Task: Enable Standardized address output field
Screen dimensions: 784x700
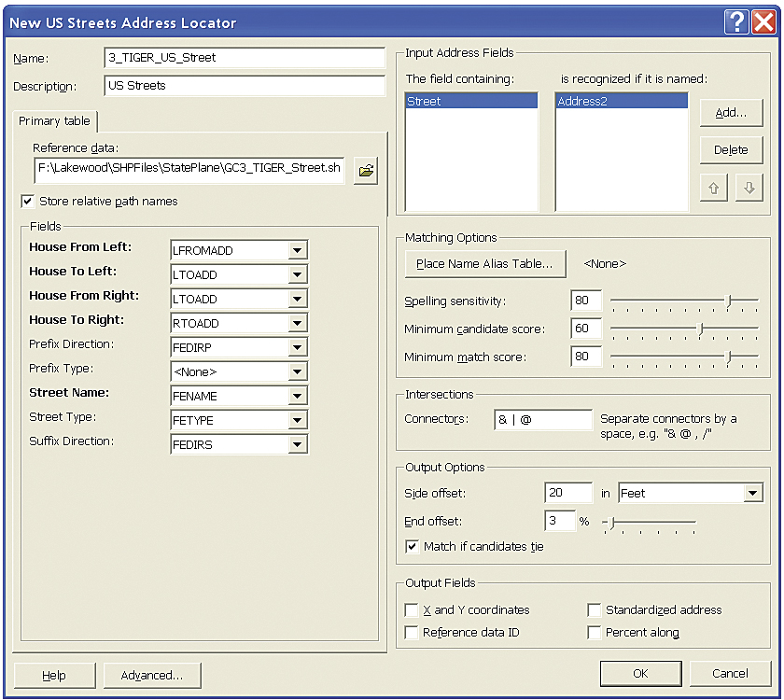Action: pos(595,609)
